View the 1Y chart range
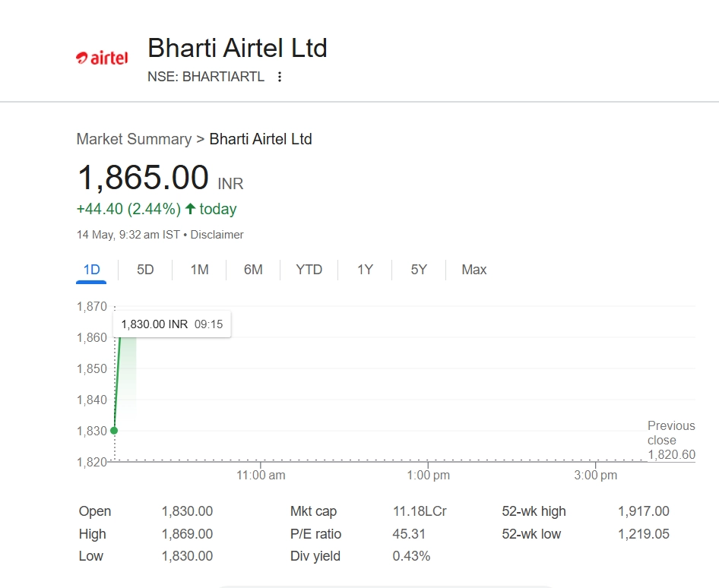 point(365,270)
